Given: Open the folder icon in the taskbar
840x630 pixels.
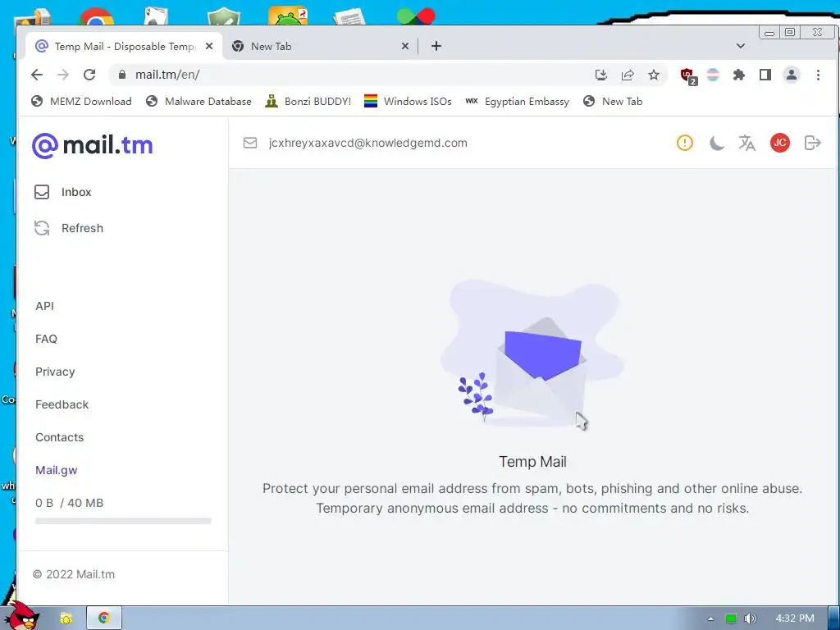Looking at the screenshot, I should pyautogui.click(x=66, y=619).
